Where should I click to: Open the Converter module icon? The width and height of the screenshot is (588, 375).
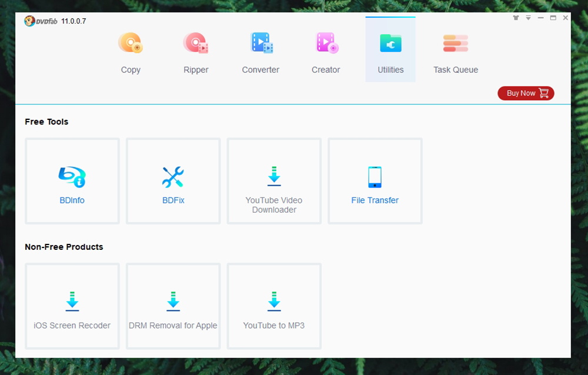[262, 43]
